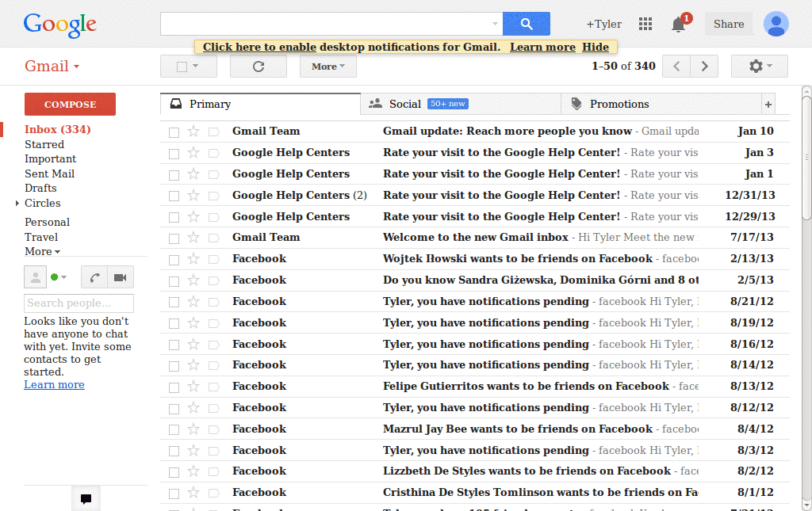
Task: Star the Lizzbeth De Styles email
Action: pos(193,471)
